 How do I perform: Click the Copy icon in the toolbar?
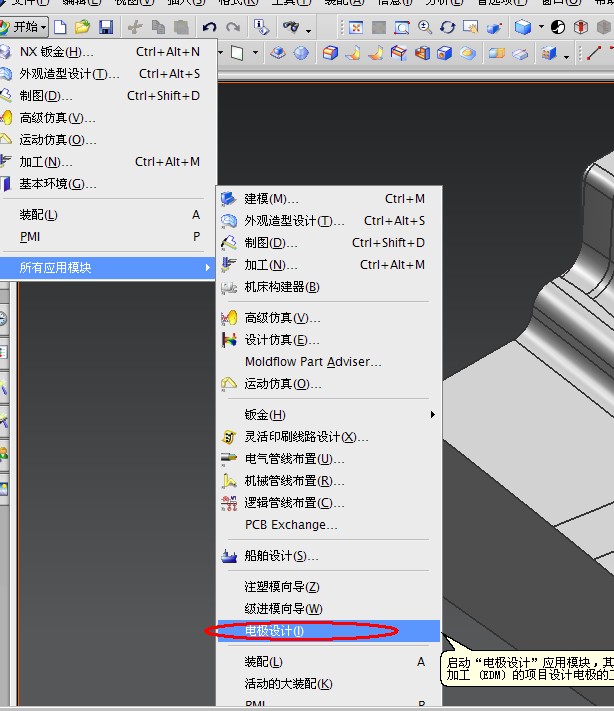click(158, 27)
